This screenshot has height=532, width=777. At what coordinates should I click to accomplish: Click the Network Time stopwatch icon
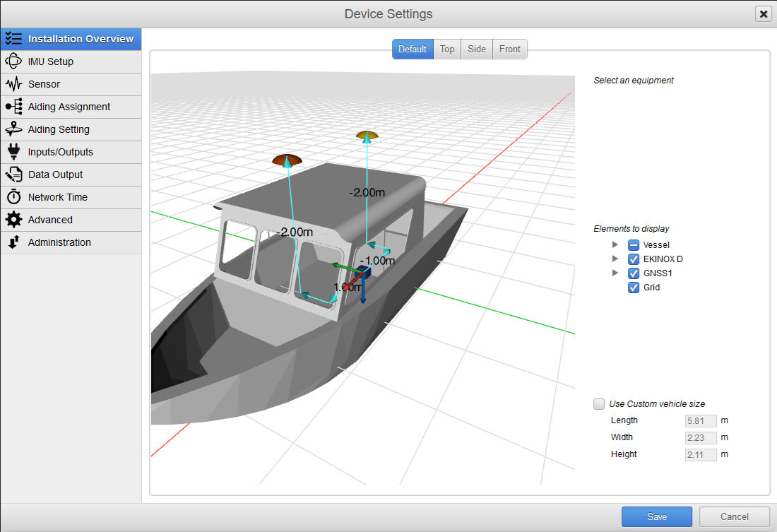point(13,197)
